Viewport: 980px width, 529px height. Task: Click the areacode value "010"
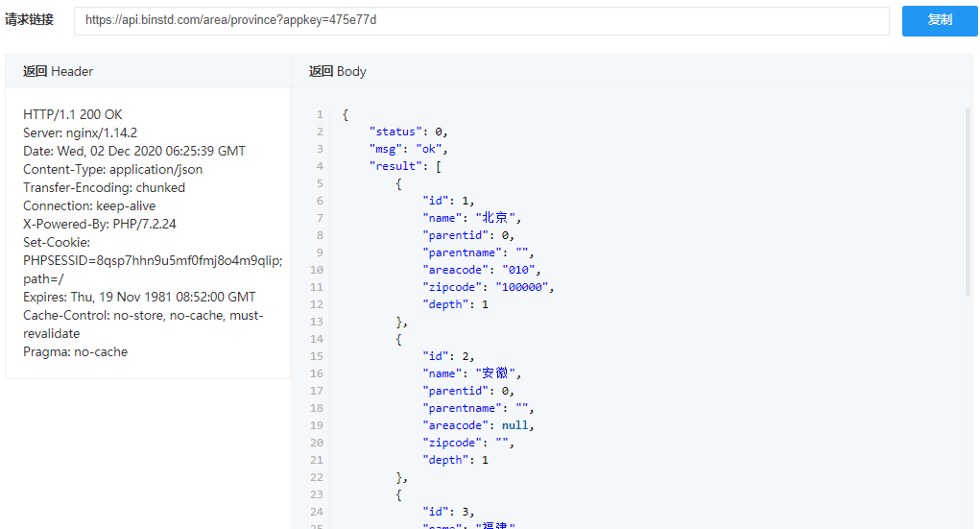point(518,270)
